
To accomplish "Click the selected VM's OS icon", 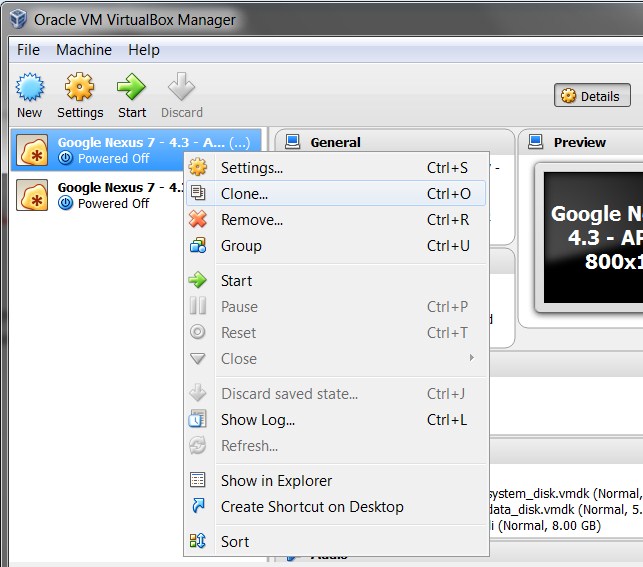I will click(32, 150).
